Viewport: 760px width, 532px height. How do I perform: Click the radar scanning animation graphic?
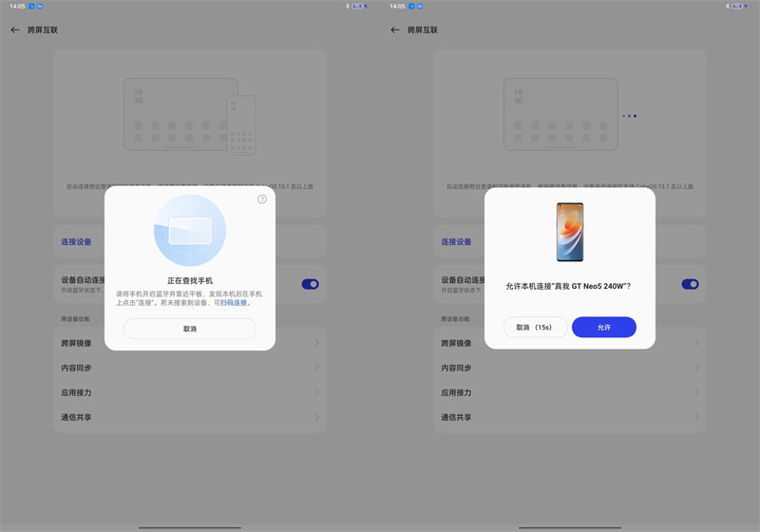pos(190,230)
